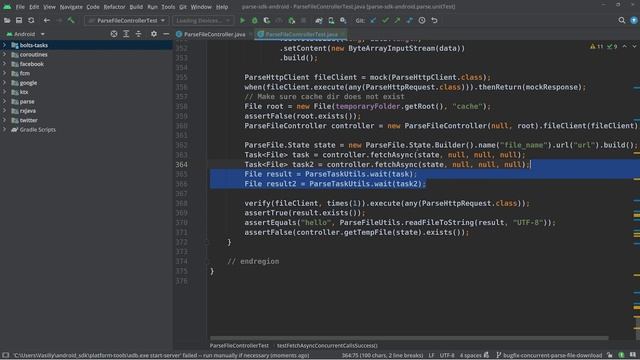Click the editor horizontal scrollbar
Image resolution: width=640 pixels, height=360 pixels.
tap(409, 338)
